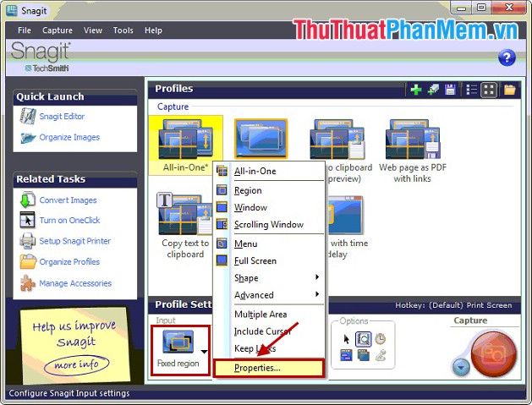532x405 pixels.
Task: Save profile with floppy disk icon
Action: click(450, 90)
